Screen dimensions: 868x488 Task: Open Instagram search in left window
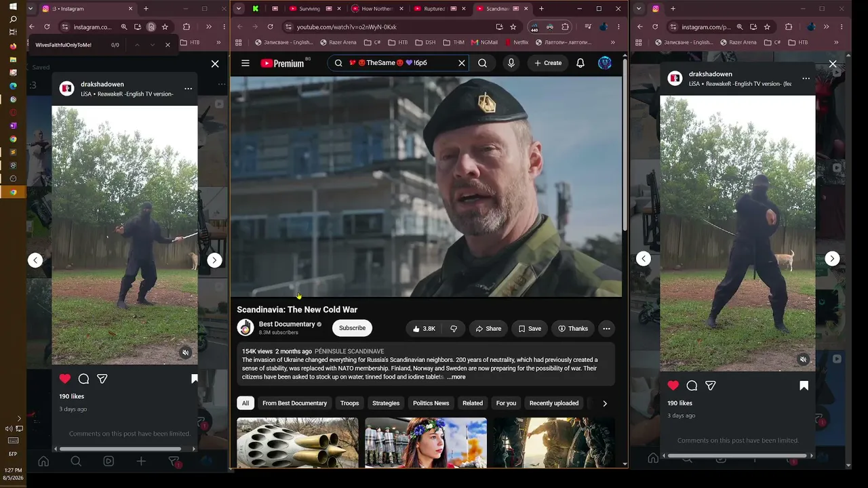pos(76,462)
